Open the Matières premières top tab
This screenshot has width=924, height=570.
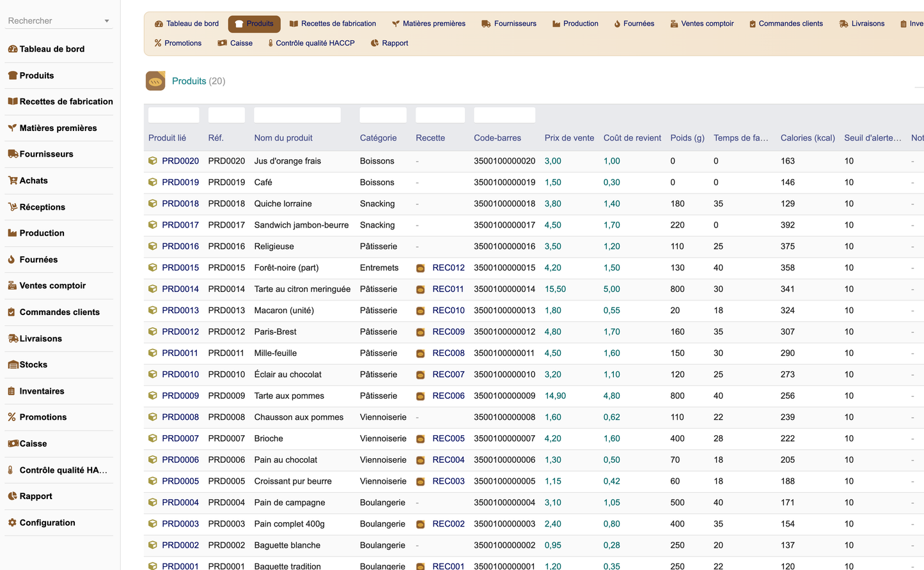click(428, 24)
